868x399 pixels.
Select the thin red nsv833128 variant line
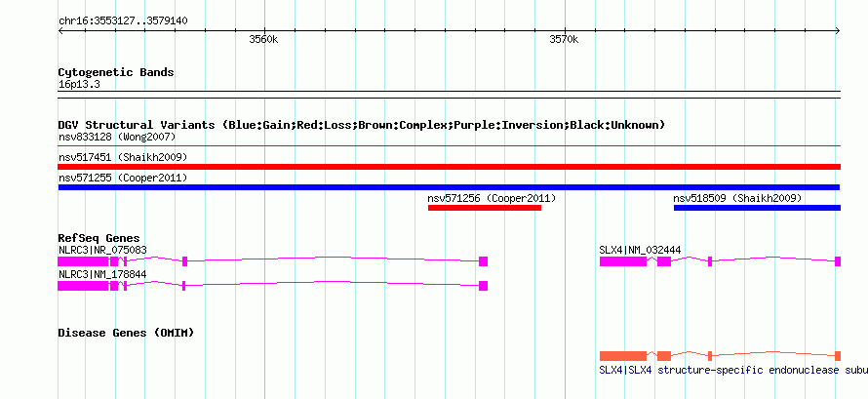pos(450,146)
